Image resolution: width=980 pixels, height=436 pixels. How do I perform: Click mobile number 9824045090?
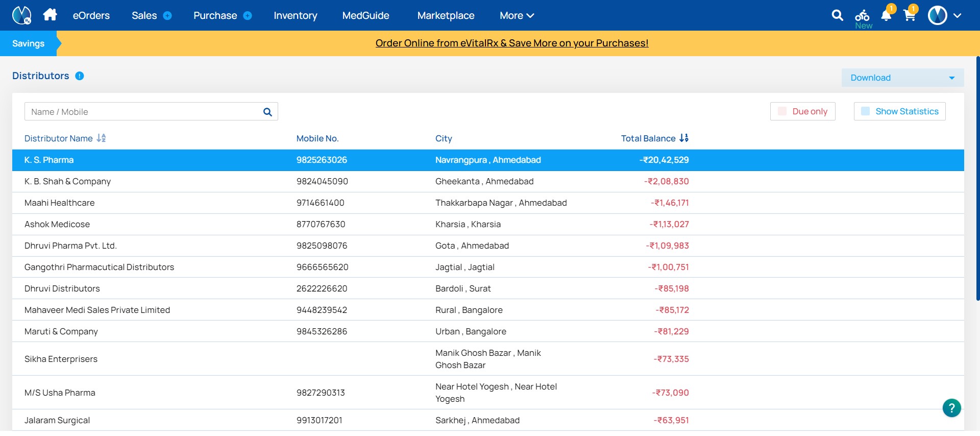tap(322, 181)
